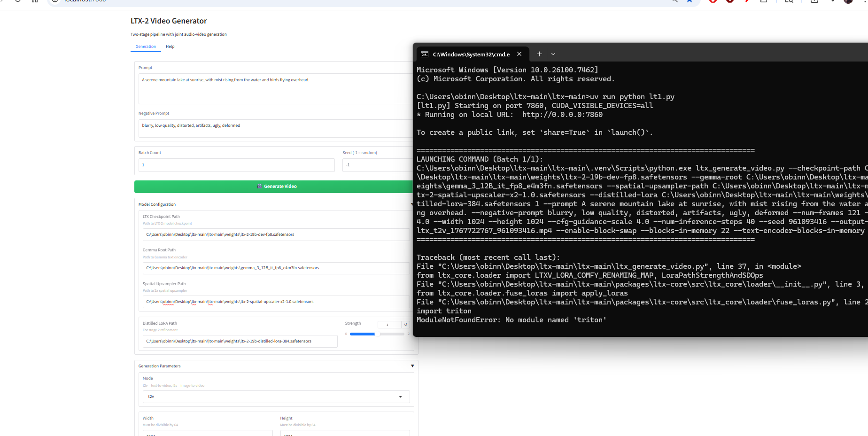
Task: Edit the Spatial Upsampler Path field
Action: pyautogui.click(x=276, y=302)
